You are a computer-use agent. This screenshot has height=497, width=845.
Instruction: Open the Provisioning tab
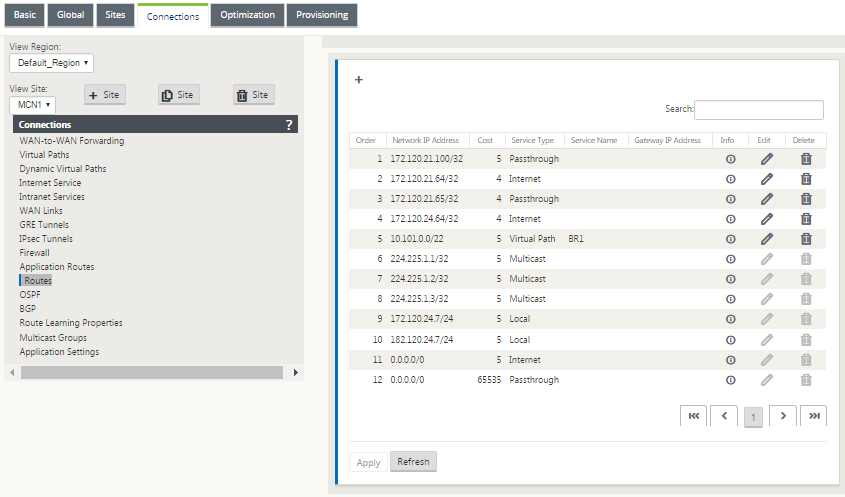tap(322, 15)
